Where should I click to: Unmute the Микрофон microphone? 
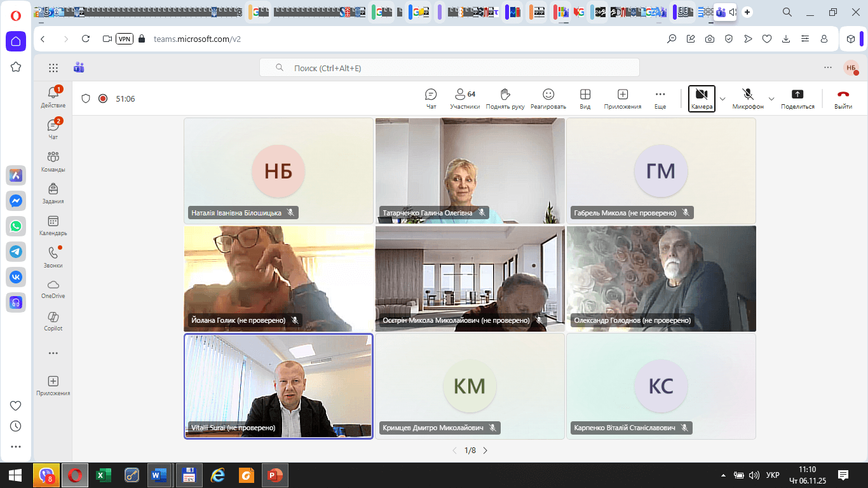tap(748, 98)
